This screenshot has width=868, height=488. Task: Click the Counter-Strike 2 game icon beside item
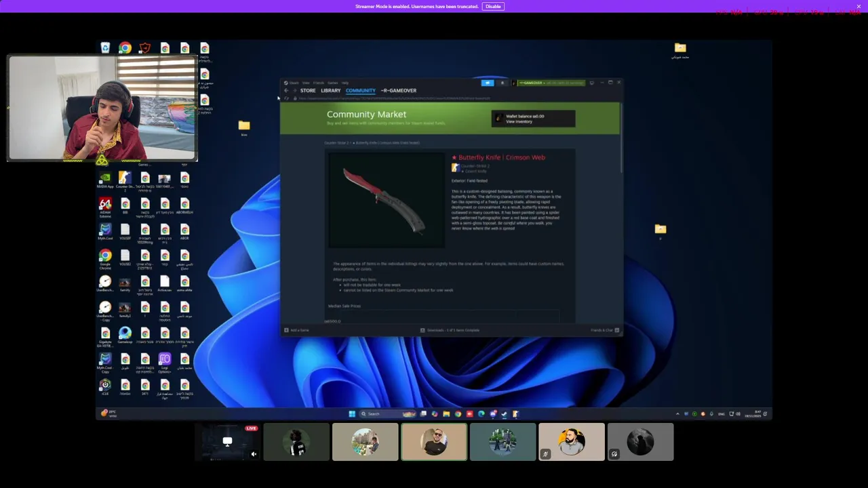coord(455,168)
